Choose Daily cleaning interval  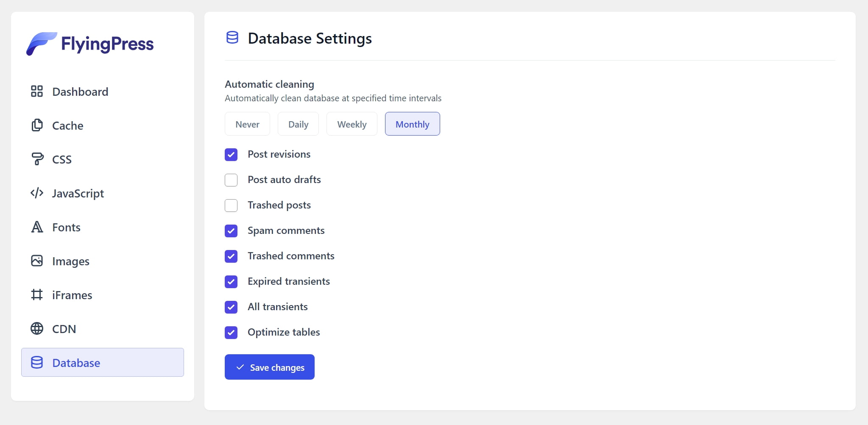click(298, 124)
